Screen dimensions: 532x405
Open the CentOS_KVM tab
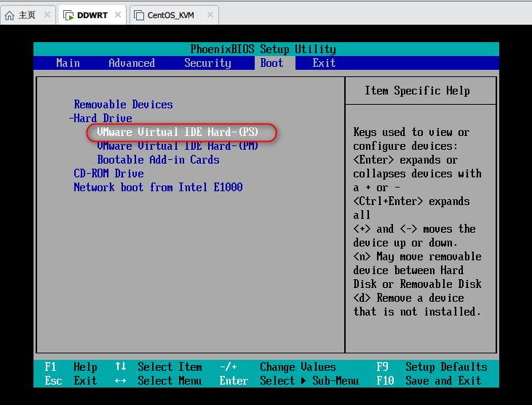174,15
